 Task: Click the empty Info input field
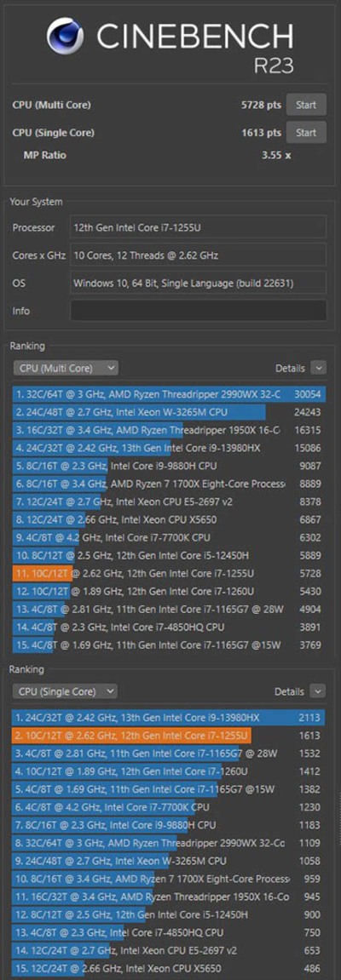coord(199,311)
